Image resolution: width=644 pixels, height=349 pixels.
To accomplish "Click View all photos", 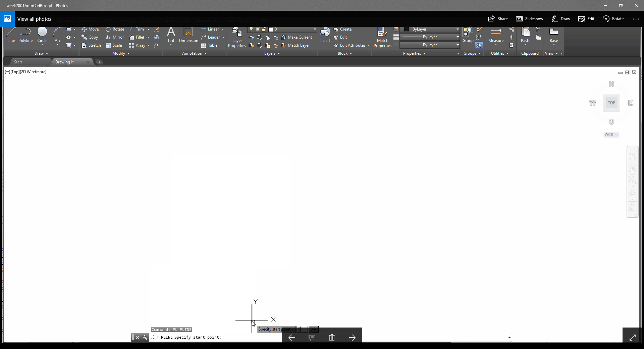I will (x=34, y=19).
